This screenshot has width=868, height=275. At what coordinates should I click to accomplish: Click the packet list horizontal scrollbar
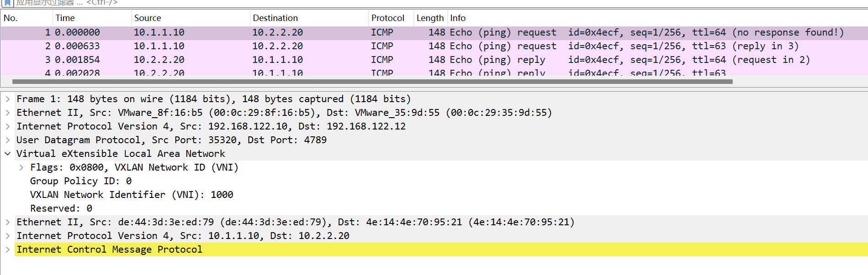(x=372, y=82)
